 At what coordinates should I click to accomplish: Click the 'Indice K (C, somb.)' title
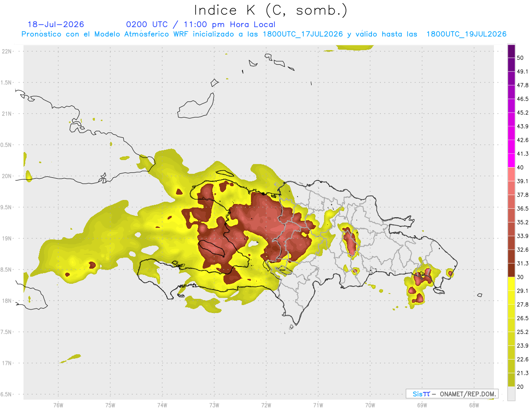[x=271, y=10]
